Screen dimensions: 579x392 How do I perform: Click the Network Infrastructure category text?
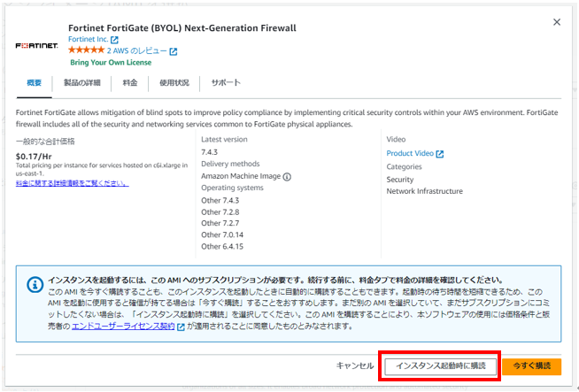click(x=425, y=191)
